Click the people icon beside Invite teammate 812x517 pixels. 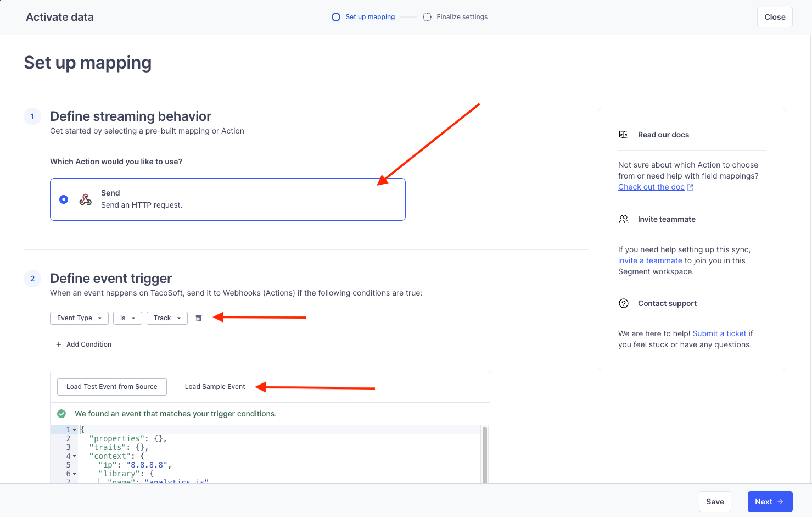click(x=623, y=219)
